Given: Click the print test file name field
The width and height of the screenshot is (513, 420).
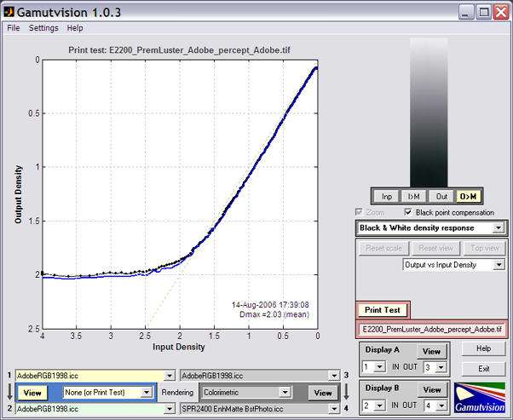Looking at the screenshot, I should point(431,329).
